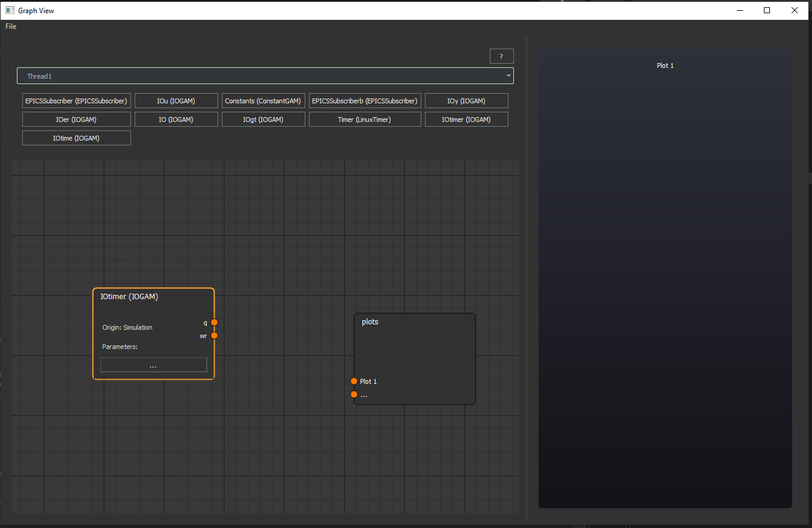The height and width of the screenshot is (528, 812).
Task: Add the Constants (ConstantGAM) block
Action: (x=263, y=100)
